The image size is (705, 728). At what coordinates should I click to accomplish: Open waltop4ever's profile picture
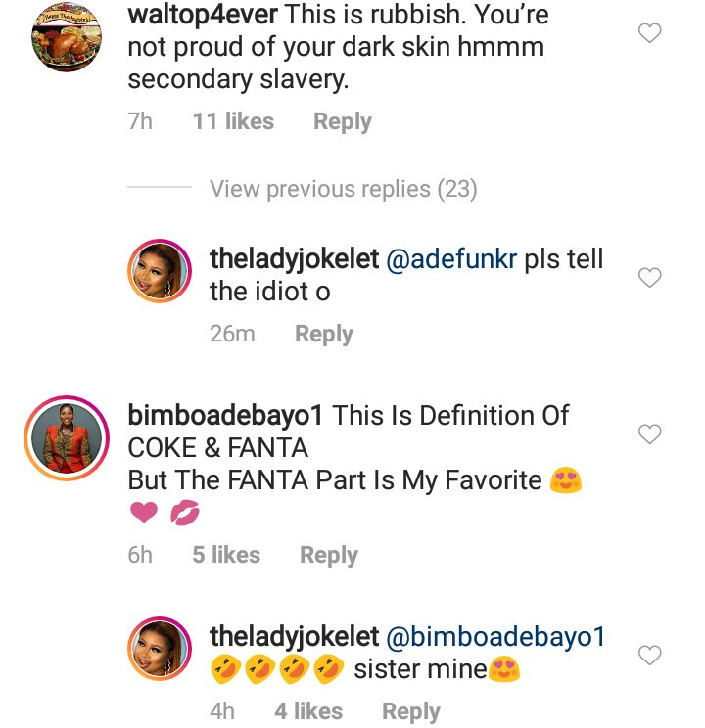[67, 36]
